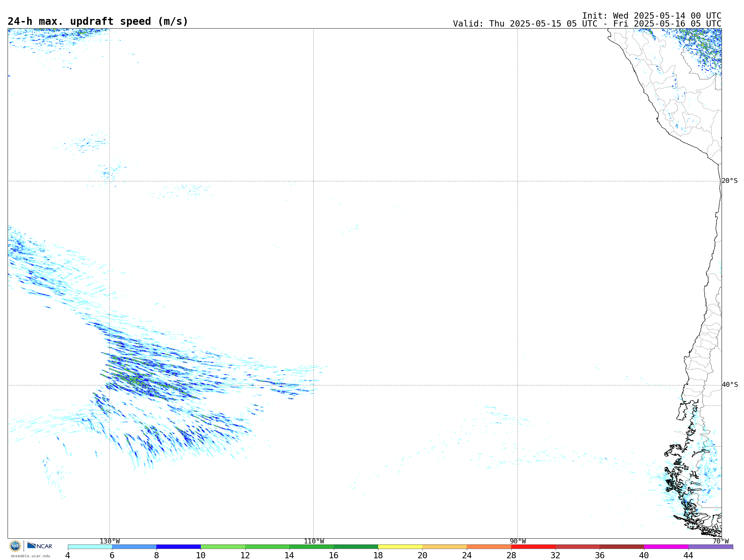Screen dimensions: 744x560
Task: Click the 70°W longitude label
Action: (x=721, y=541)
